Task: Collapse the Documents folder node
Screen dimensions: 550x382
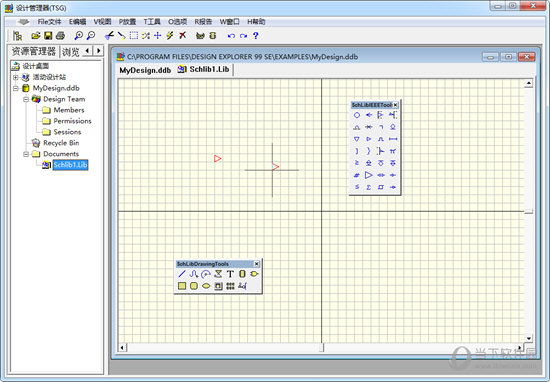Action: click(x=26, y=154)
